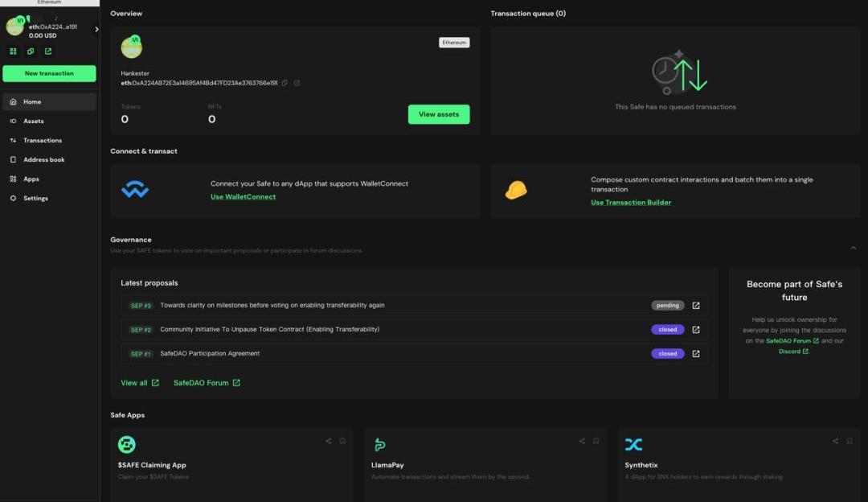The image size is (868, 502).
Task: Follow the Use Transaction Builder link
Action: click(x=631, y=203)
